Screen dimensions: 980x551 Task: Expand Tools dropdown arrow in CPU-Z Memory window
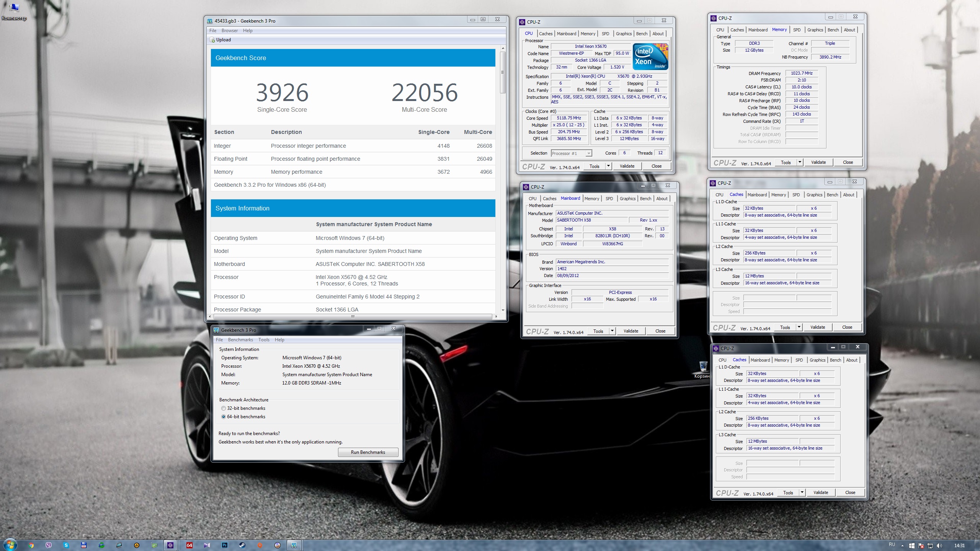[x=800, y=162]
